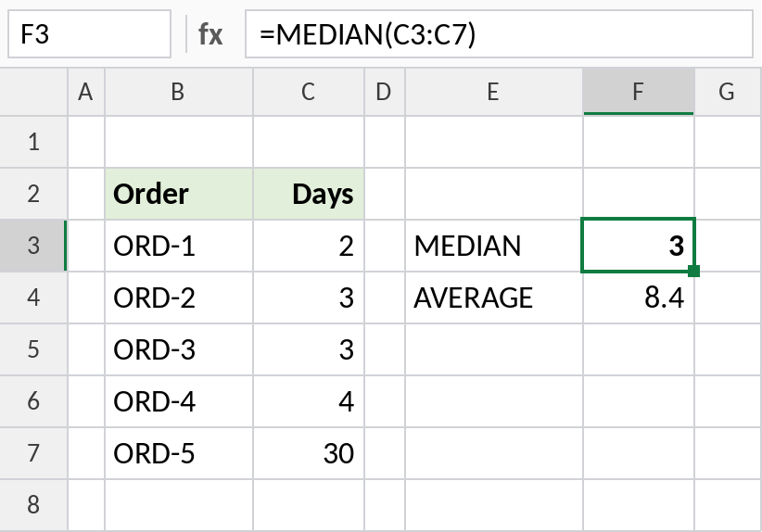Select row 6 header
762x532 pixels.
click(33, 401)
